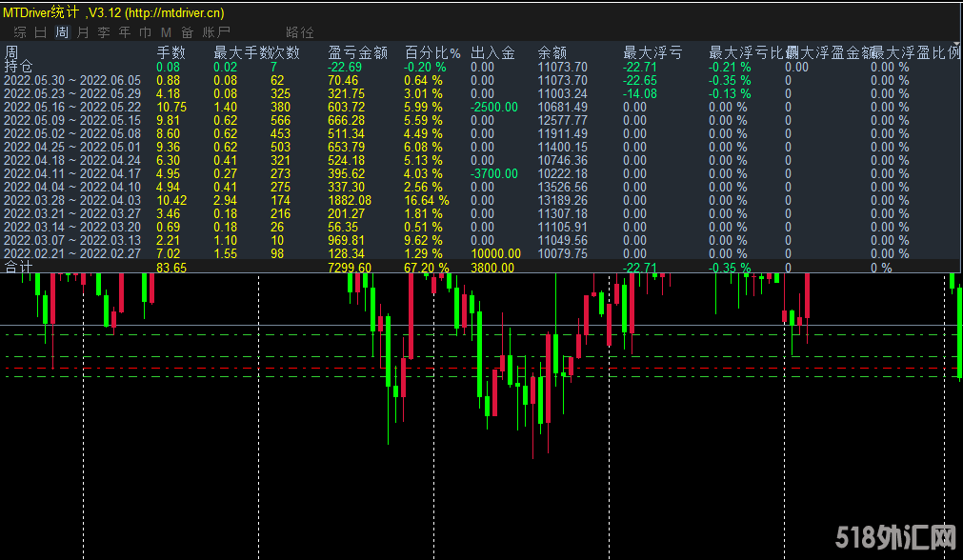Image resolution: width=963 pixels, height=560 pixels.
Task: Open the 备 notes tab
Action: tap(188, 32)
